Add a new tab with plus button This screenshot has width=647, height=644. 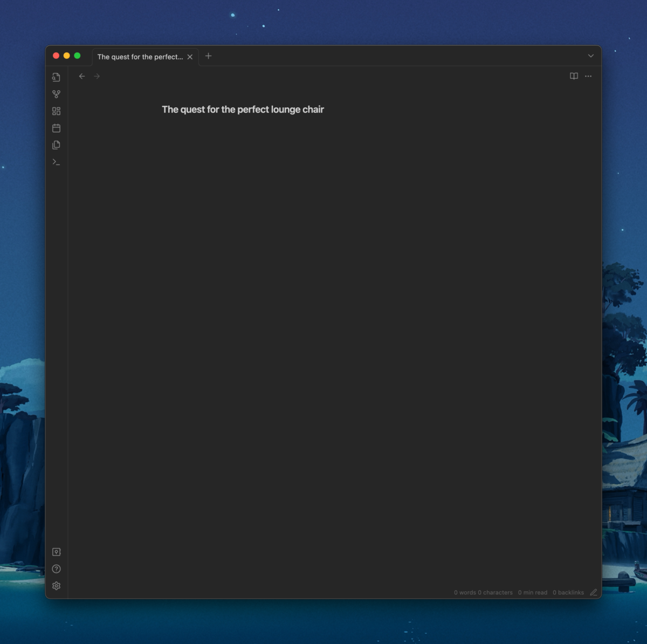pos(208,56)
